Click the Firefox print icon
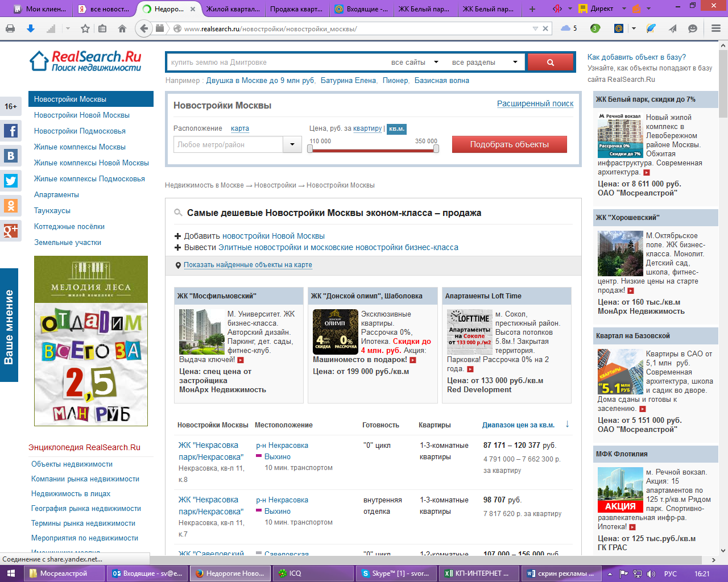This screenshot has height=582, width=728. coord(10,28)
